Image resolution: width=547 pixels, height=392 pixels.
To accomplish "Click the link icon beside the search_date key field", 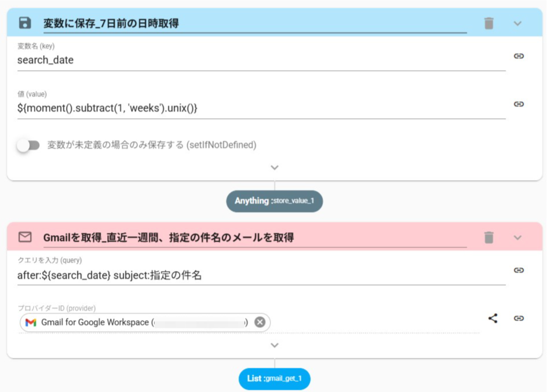I will [x=519, y=56].
